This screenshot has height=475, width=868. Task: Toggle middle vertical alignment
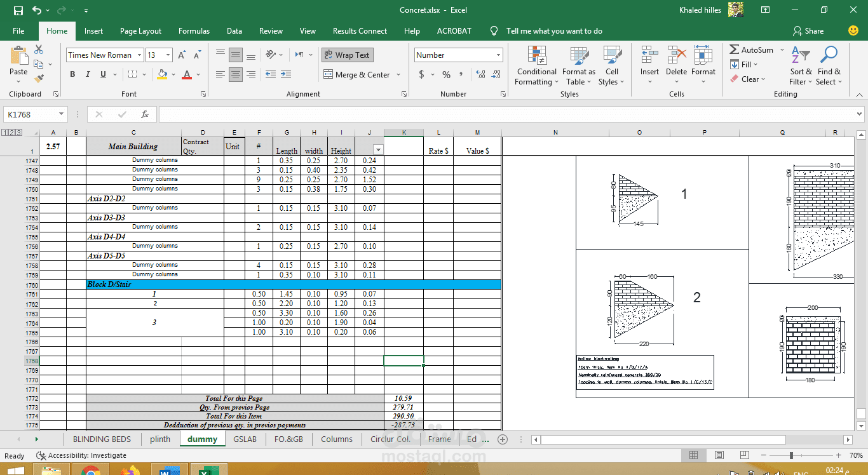pos(236,55)
